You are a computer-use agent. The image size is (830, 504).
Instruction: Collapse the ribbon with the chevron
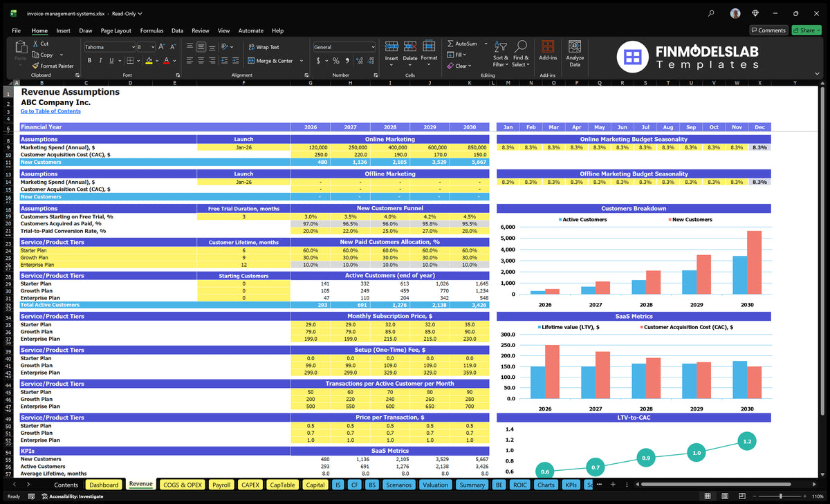(818, 75)
